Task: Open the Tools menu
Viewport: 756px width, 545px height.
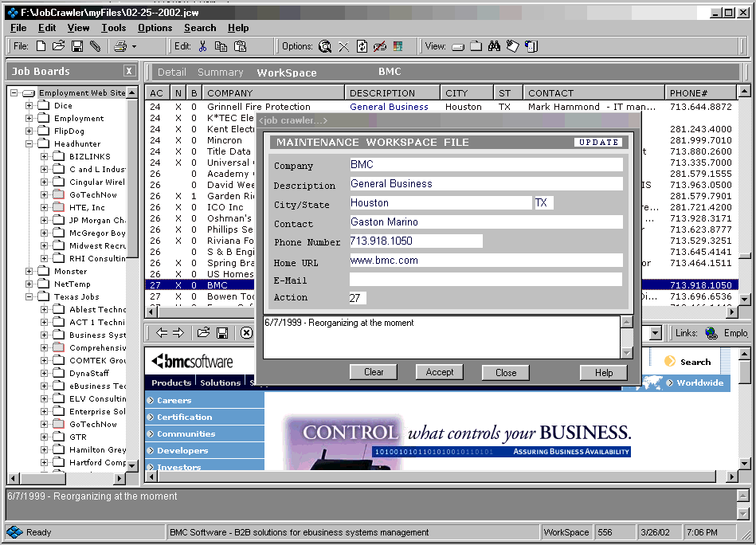Action: click(113, 28)
